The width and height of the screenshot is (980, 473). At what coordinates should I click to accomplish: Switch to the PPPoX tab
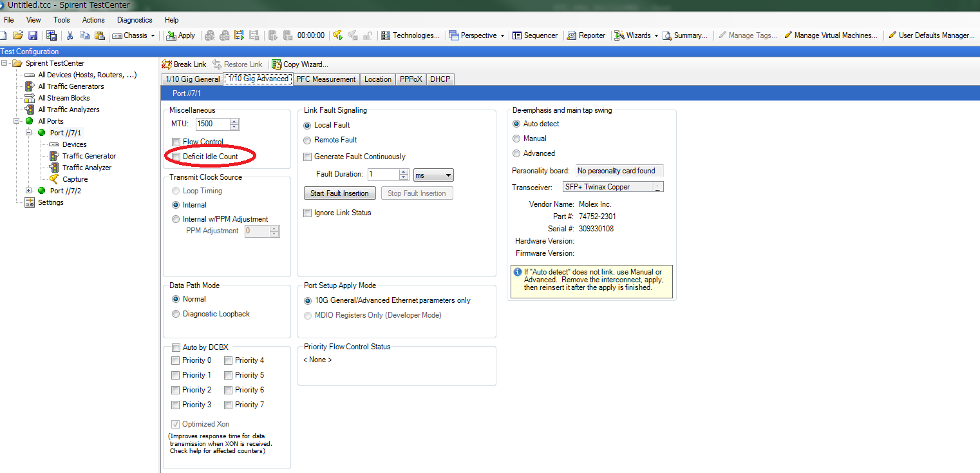pyautogui.click(x=411, y=79)
